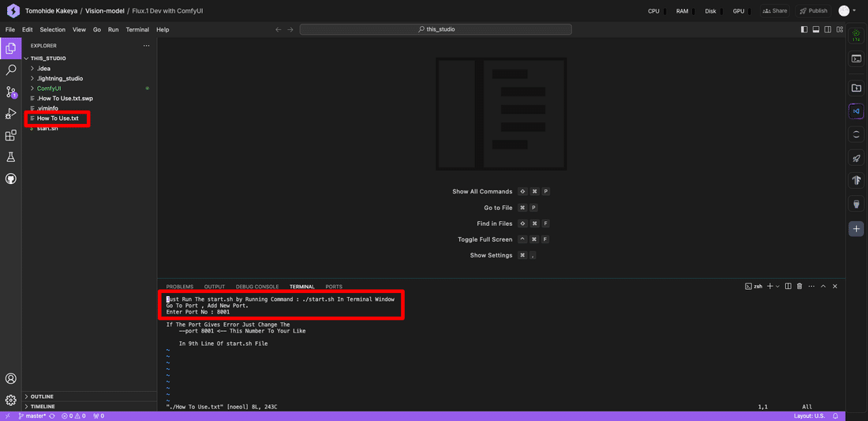868x421 pixels.
Task: Open new terminal profile dropdown arrow
Action: pos(778,287)
